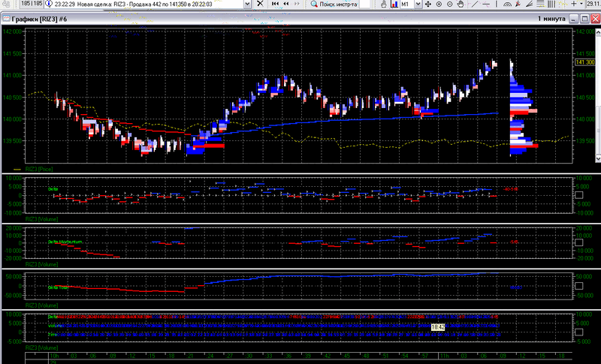Viewport: 601px width, 364px height.
Task: Open the bar chart type icon
Action: click(x=393, y=5)
